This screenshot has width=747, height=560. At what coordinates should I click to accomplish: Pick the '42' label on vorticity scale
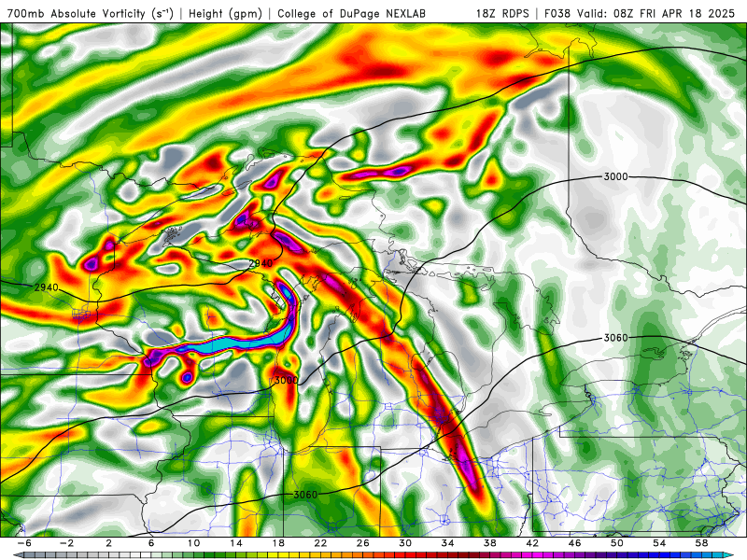[x=532, y=543]
